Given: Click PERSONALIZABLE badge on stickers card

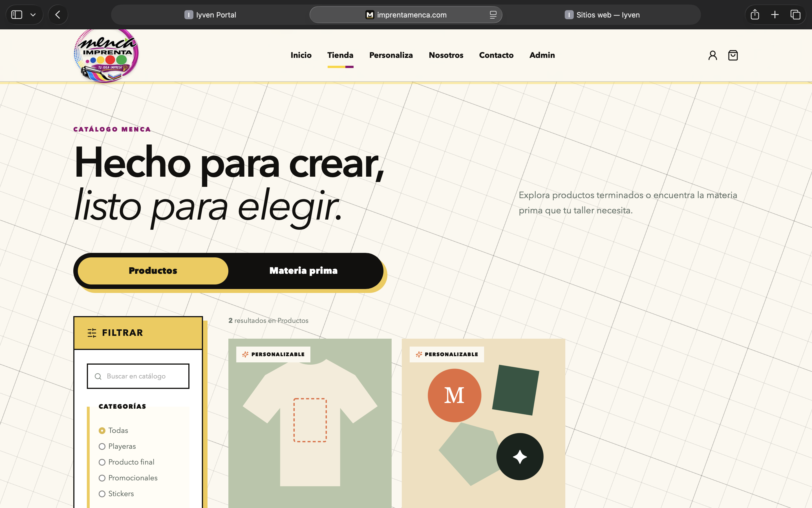Looking at the screenshot, I should click(447, 354).
